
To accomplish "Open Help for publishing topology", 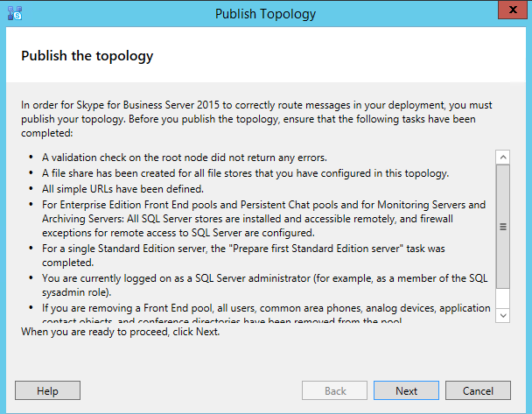I will pyautogui.click(x=47, y=390).
